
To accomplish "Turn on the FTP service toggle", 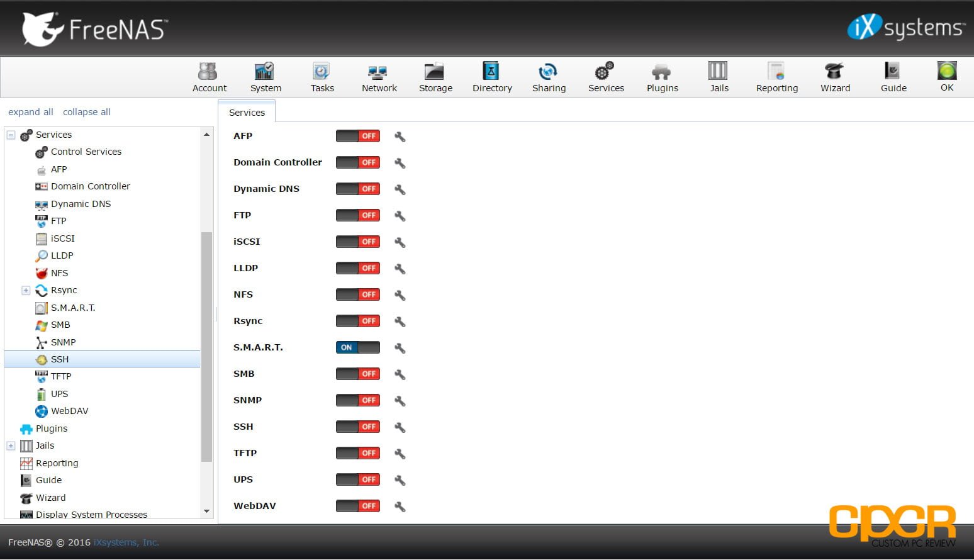I will click(x=358, y=215).
